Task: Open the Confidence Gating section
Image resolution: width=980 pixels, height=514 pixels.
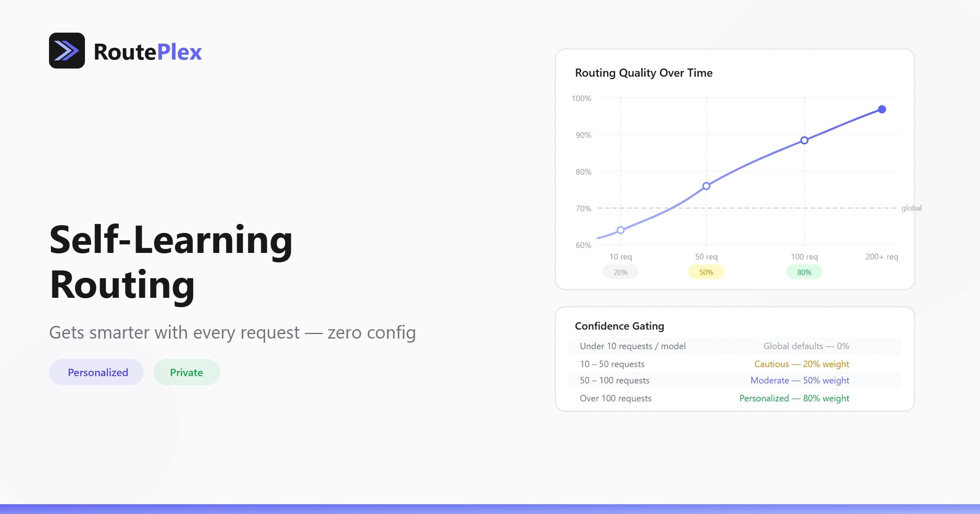Action: [x=619, y=326]
